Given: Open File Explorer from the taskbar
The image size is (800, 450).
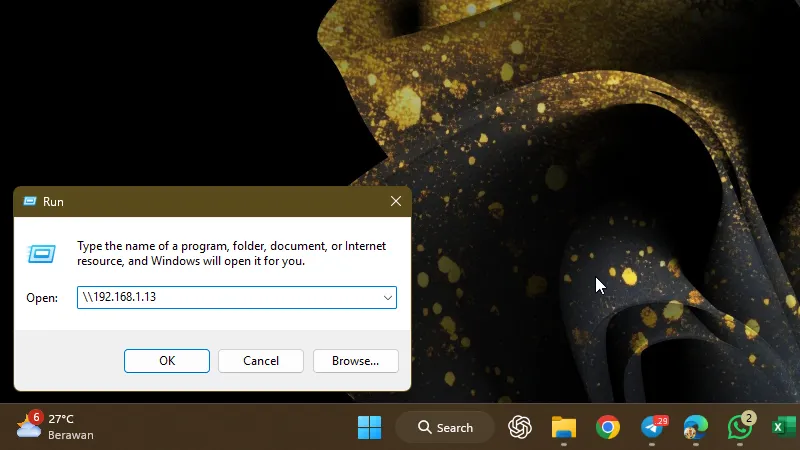Looking at the screenshot, I should point(564,427).
